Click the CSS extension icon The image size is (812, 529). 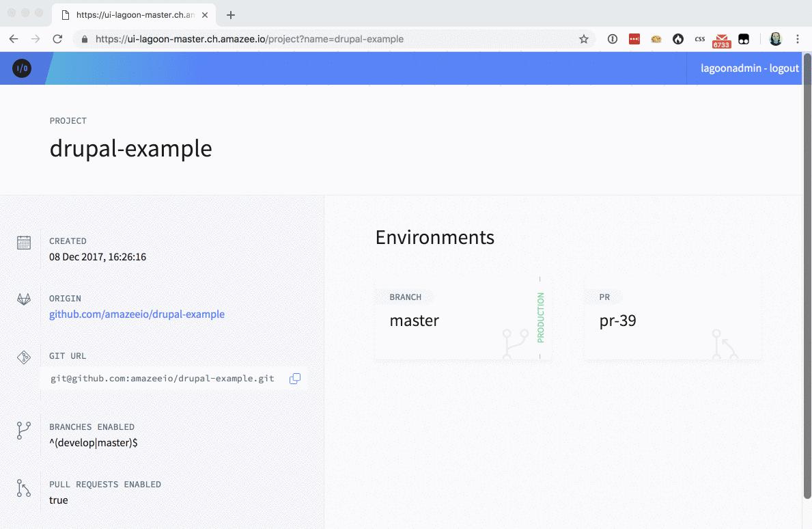pyautogui.click(x=699, y=39)
